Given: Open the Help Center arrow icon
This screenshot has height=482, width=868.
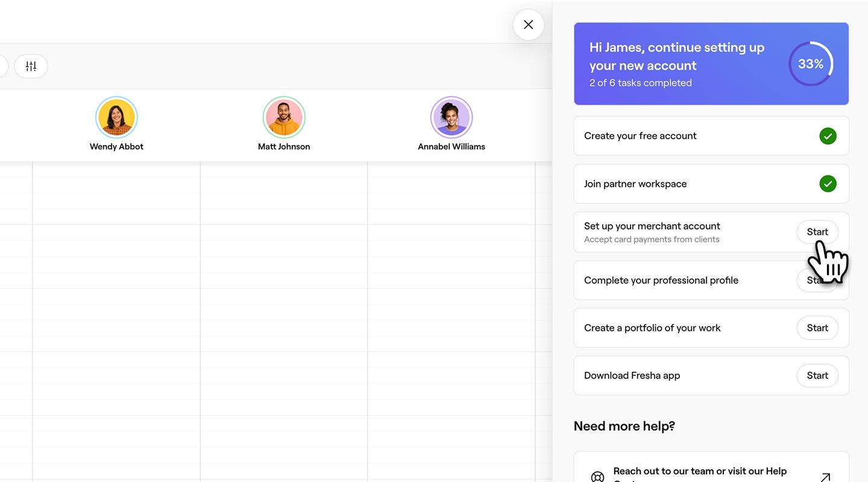Looking at the screenshot, I should click(825, 477).
